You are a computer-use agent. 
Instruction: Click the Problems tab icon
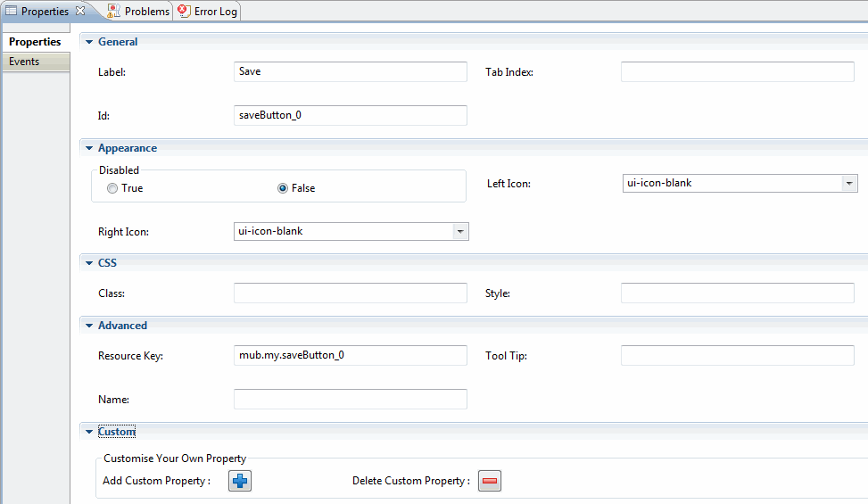click(x=113, y=11)
